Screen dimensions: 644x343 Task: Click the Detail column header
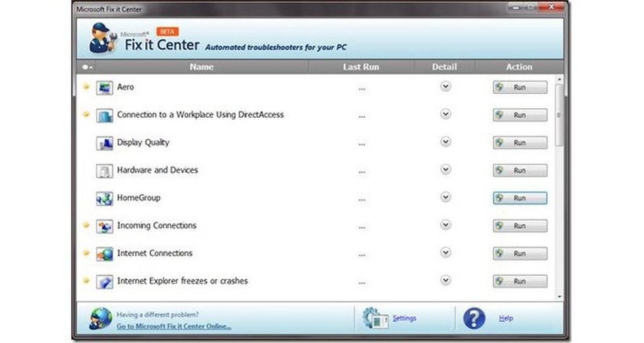[444, 67]
